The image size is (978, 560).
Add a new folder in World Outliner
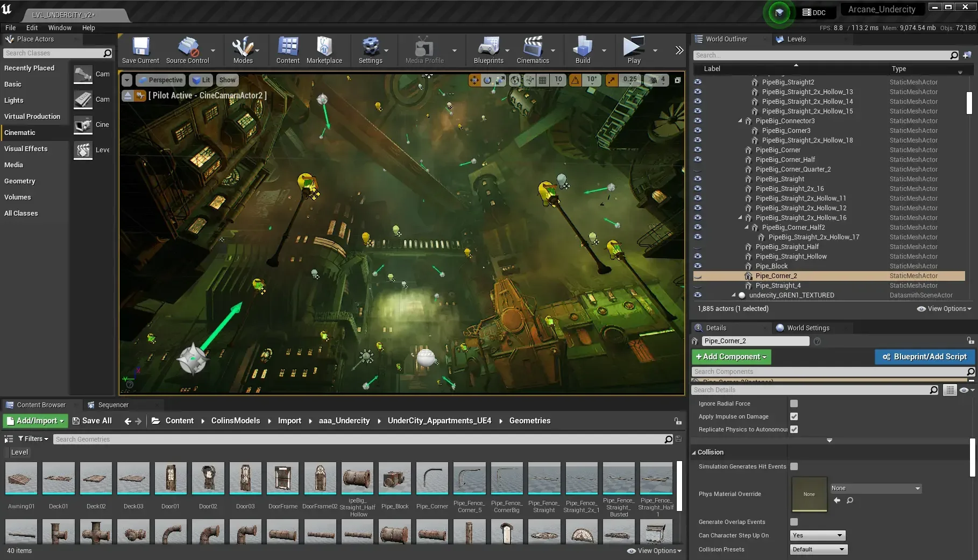click(x=967, y=55)
